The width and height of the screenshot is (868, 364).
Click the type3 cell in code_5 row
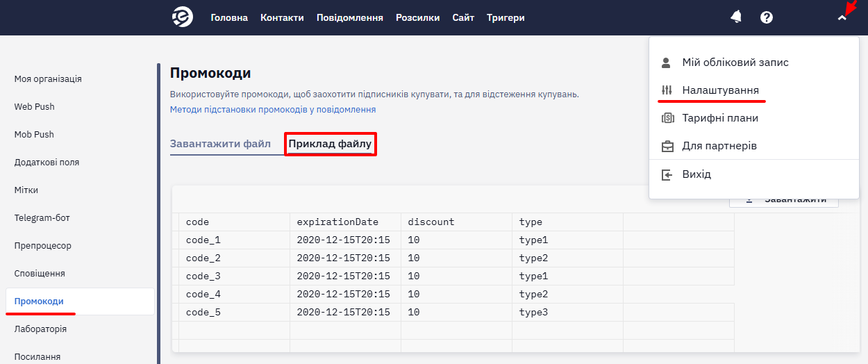pyautogui.click(x=568, y=313)
